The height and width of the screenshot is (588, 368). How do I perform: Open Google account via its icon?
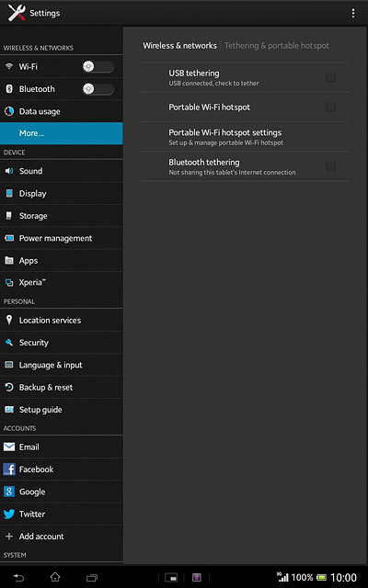click(x=9, y=492)
